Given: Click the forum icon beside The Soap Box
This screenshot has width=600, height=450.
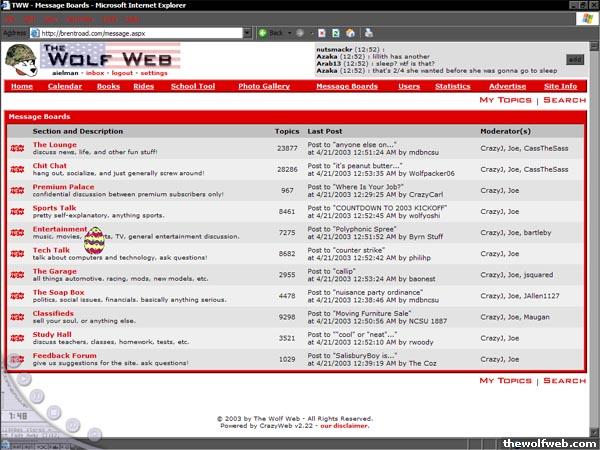Looking at the screenshot, I should point(17,296).
